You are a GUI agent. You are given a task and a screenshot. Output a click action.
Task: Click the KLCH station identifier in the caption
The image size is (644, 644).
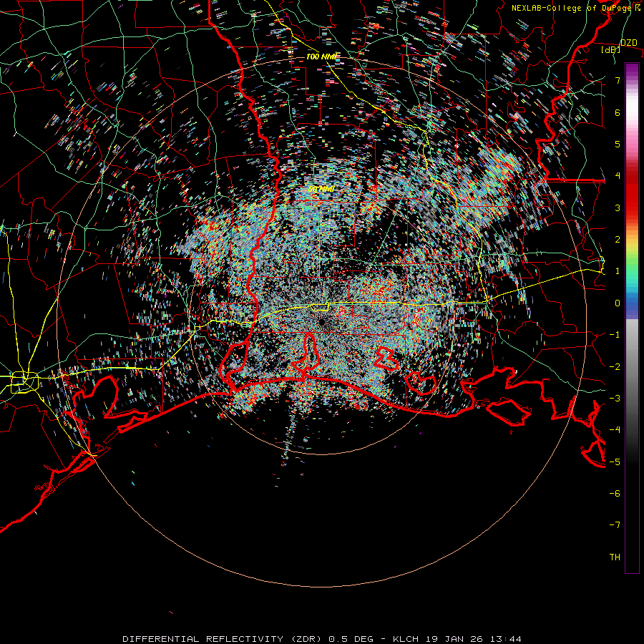(x=406, y=639)
